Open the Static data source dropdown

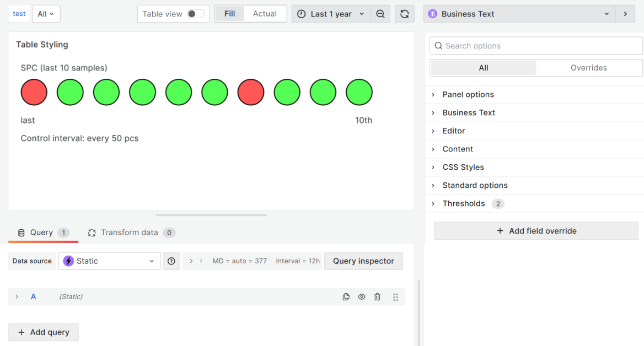coord(109,261)
